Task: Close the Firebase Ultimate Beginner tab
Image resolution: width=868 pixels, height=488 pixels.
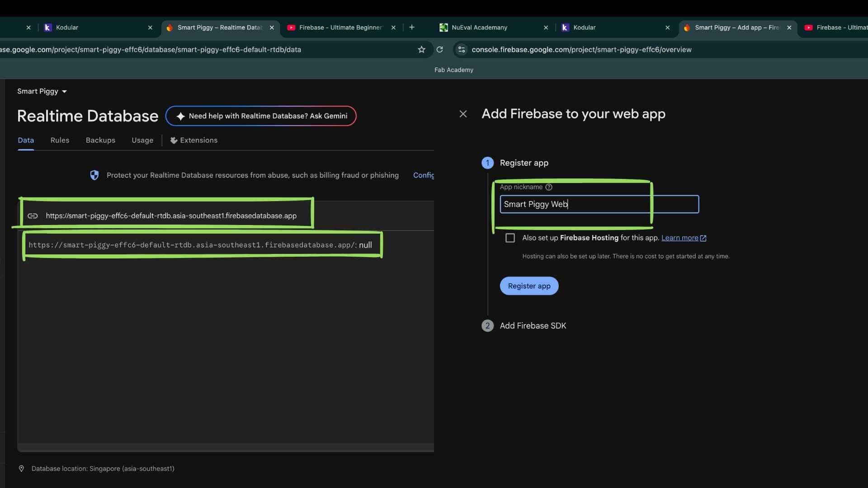Action: (393, 28)
